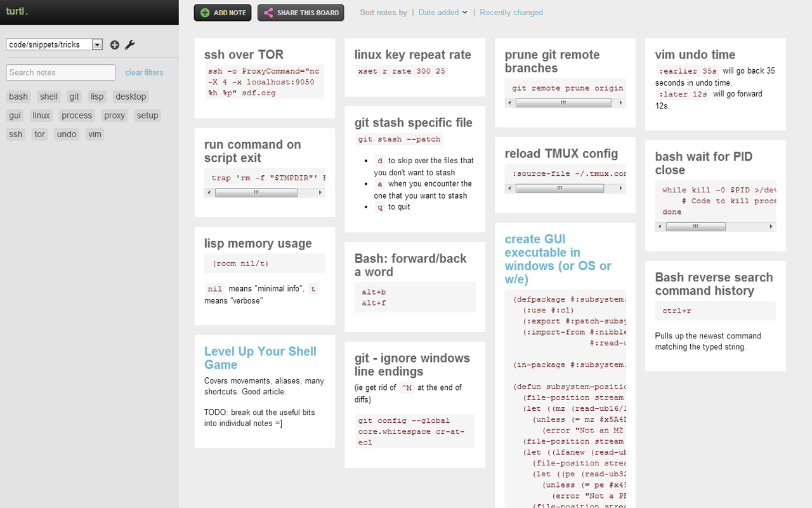The width and height of the screenshot is (812, 508).
Task: Filter notes by tor tag
Action: coord(40,134)
